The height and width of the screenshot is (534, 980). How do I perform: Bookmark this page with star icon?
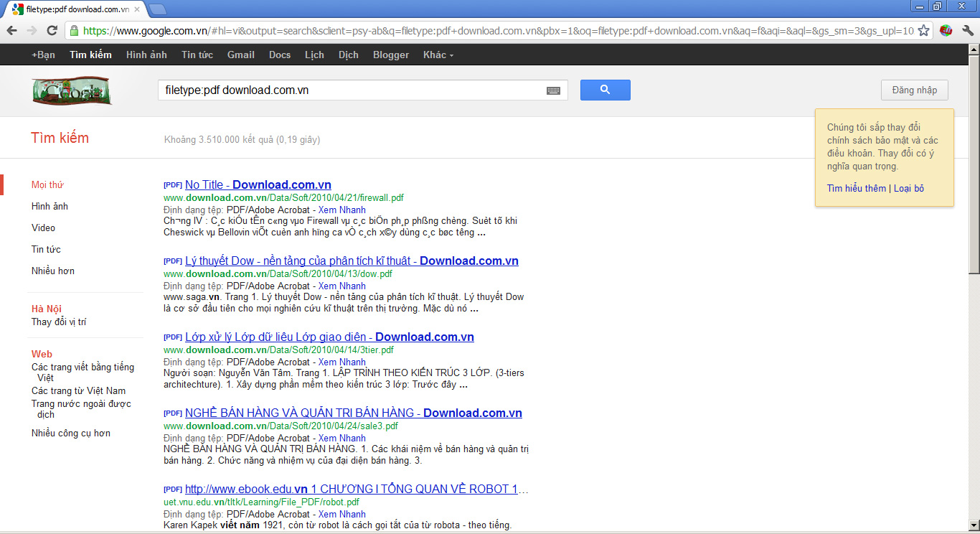click(x=924, y=31)
